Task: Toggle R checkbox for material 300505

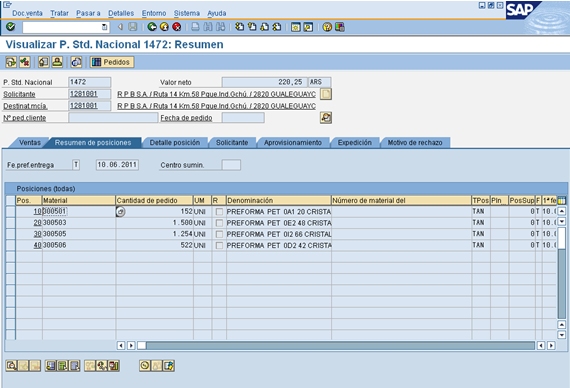Action: pos(219,234)
